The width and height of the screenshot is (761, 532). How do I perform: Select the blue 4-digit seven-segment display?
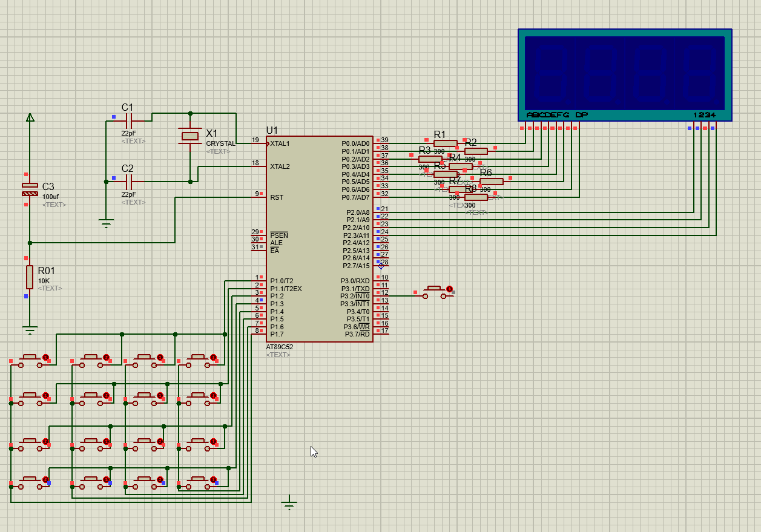pos(624,73)
